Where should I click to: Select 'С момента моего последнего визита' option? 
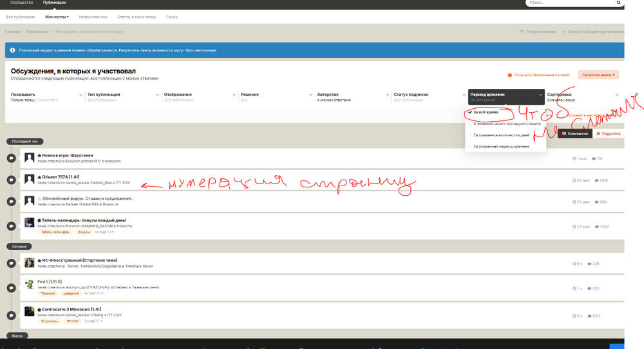[506, 124]
